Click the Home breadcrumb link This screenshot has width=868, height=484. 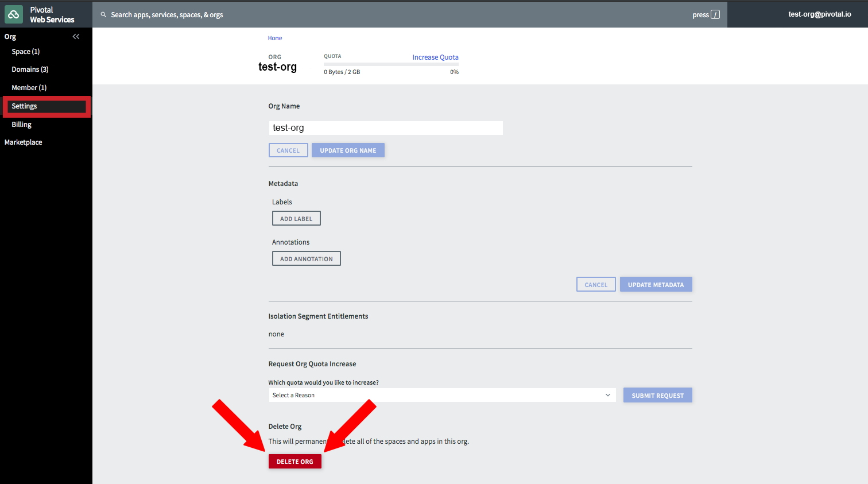point(275,38)
